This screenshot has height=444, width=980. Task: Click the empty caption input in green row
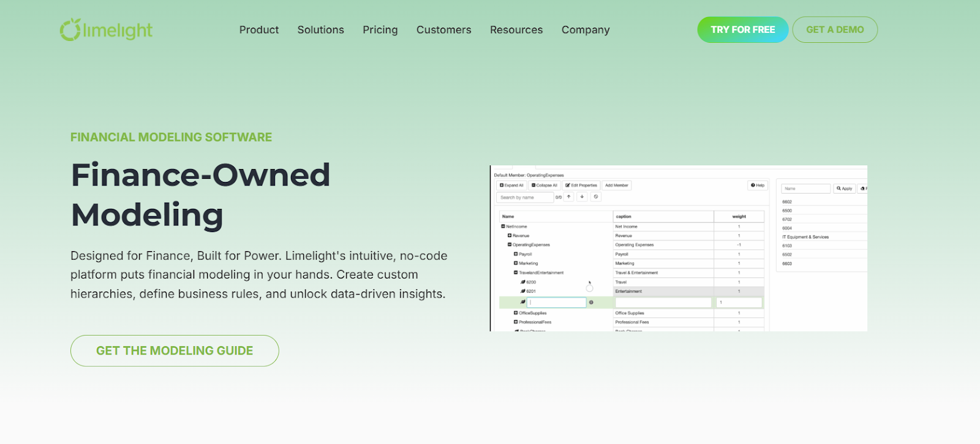point(663,303)
